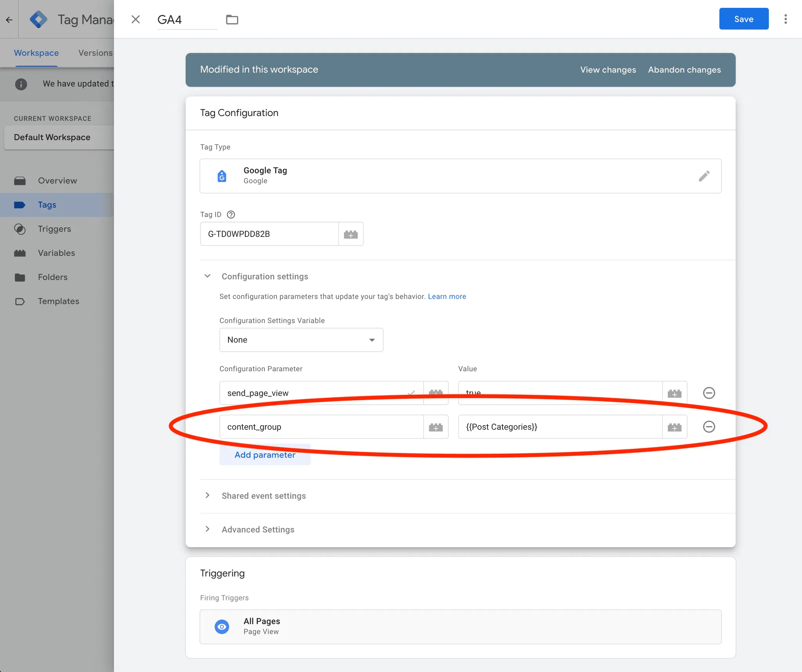Switch to the Versions tab
The height and width of the screenshot is (672, 802).
click(95, 53)
